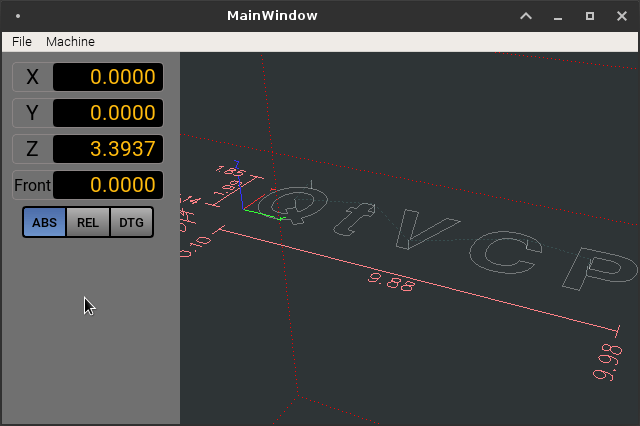
Task: Click the letter Q toolpath outline
Action: click(293, 204)
